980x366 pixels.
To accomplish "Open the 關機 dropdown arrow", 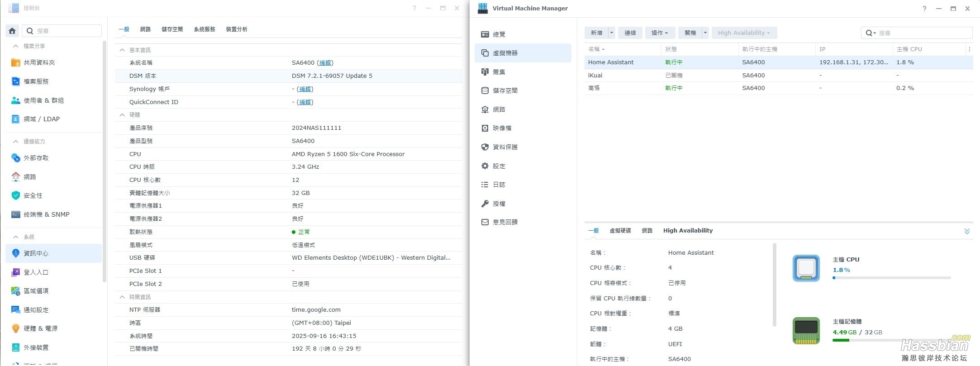I will pyautogui.click(x=705, y=33).
